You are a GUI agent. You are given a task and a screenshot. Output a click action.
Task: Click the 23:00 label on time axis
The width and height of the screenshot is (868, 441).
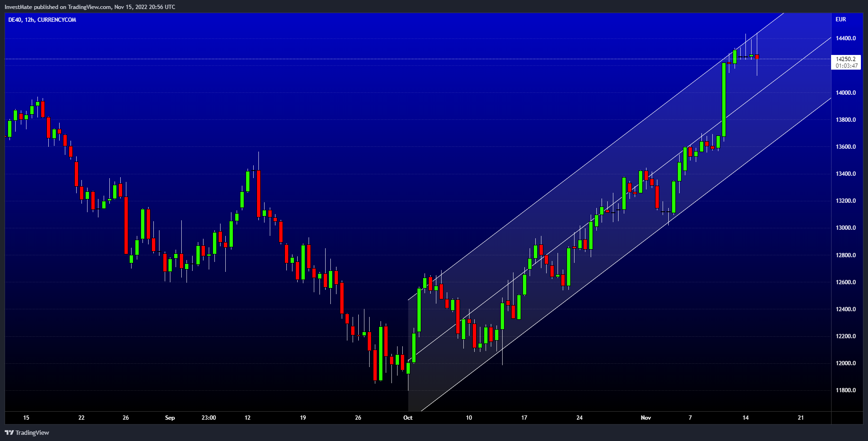tap(209, 418)
